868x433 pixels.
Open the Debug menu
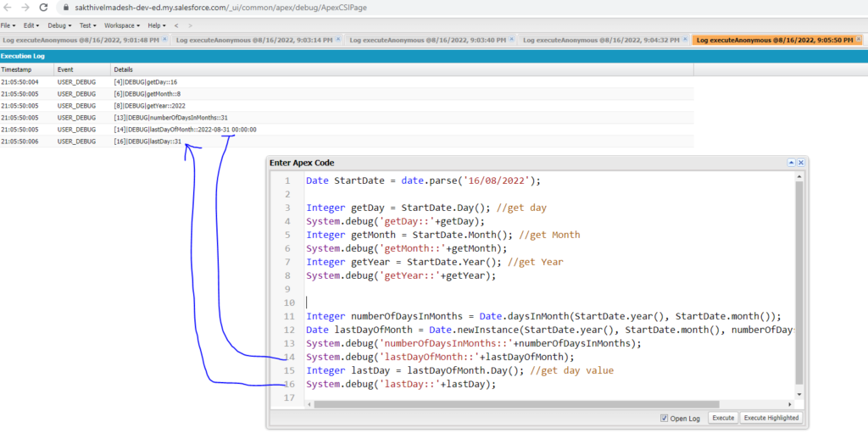(x=59, y=25)
